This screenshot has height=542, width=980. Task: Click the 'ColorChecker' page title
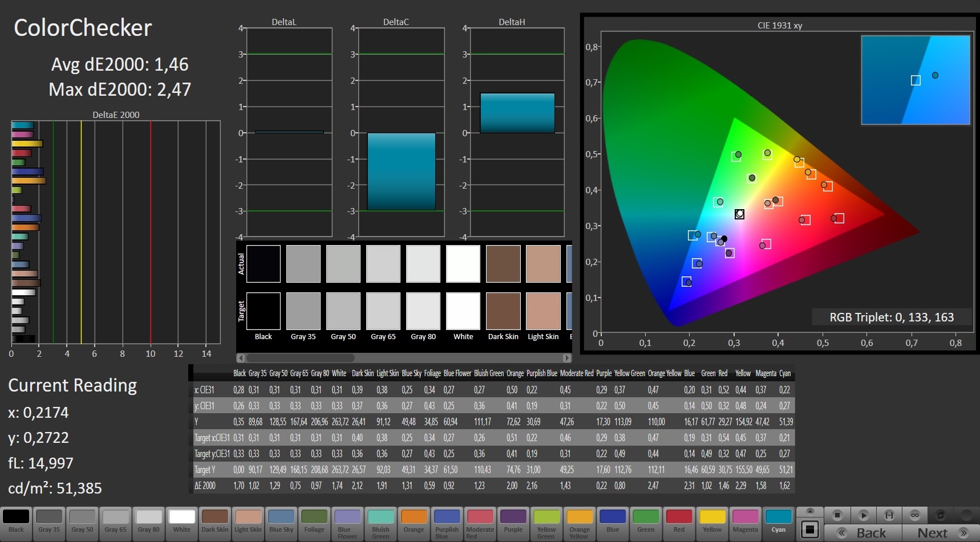[83, 28]
